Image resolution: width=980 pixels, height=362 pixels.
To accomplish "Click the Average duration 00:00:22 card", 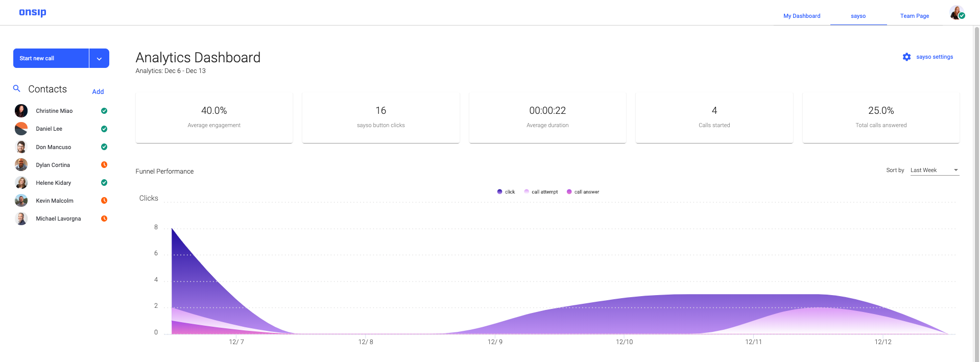I will (x=547, y=117).
